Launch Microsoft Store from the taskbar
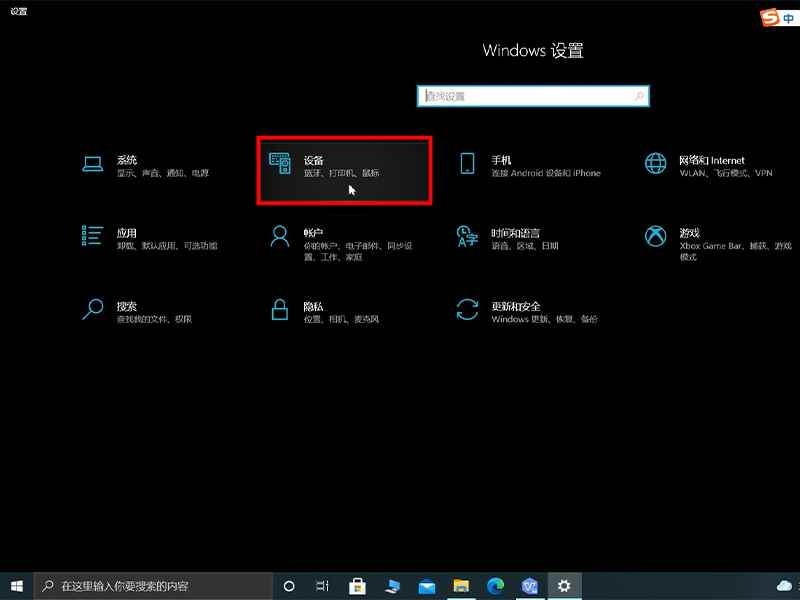The width and height of the screenshot is (800, 600). pos(357,586)
